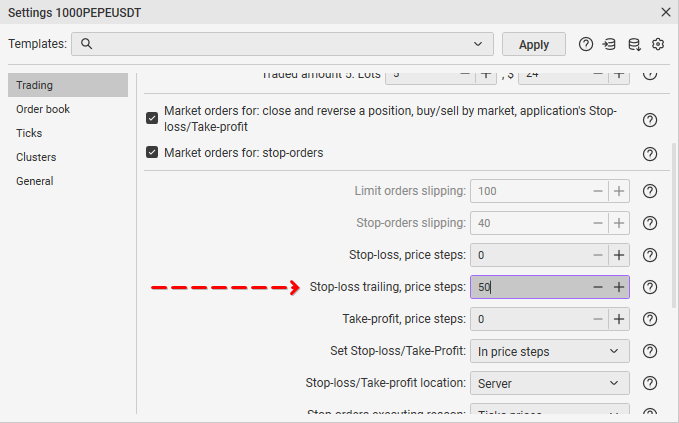Image resolution: width=679 pixels, height=423 pixels.
Task: Open help for Stop-orders slipping
Action: [x=650, y=223]
